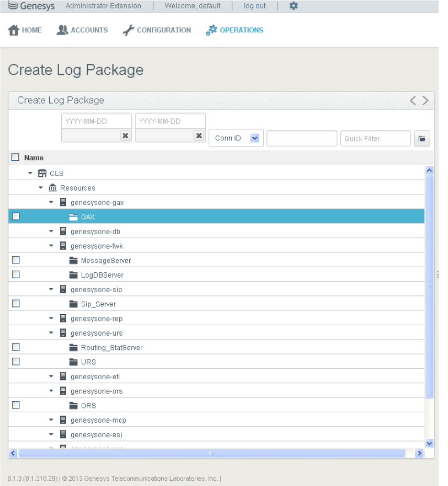
Task: Click into the Quick Filter input field
Action: (x=375, y=139)
